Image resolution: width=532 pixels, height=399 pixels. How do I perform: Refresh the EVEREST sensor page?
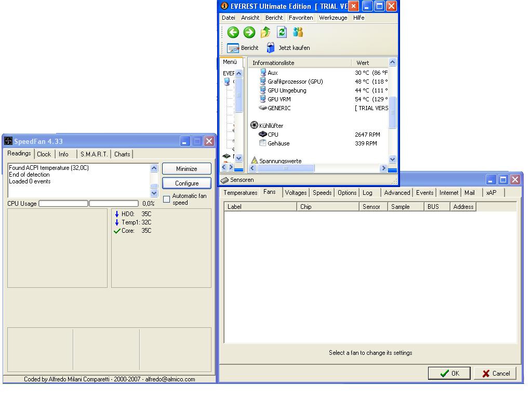tap(282, 32)
